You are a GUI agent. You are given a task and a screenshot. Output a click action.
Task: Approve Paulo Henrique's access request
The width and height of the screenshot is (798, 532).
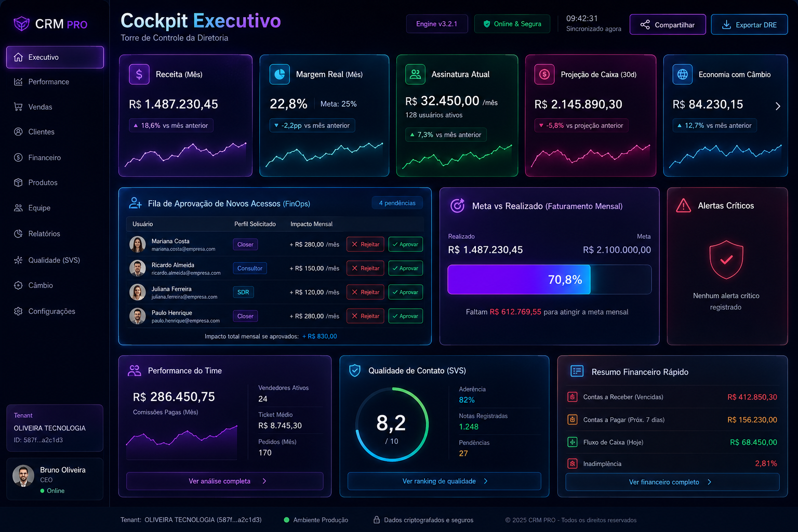pyautogui.click(x=405, y=316)
